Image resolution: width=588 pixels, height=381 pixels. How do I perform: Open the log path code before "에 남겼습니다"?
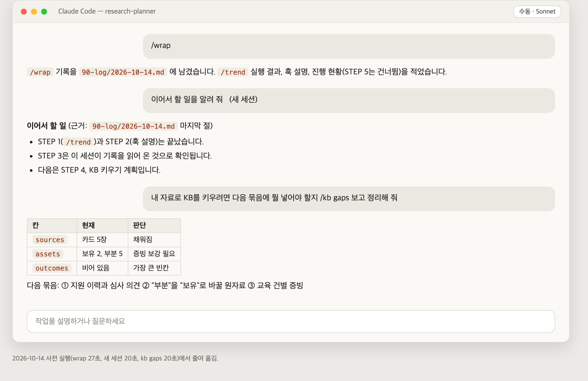(x=123, y=72)
